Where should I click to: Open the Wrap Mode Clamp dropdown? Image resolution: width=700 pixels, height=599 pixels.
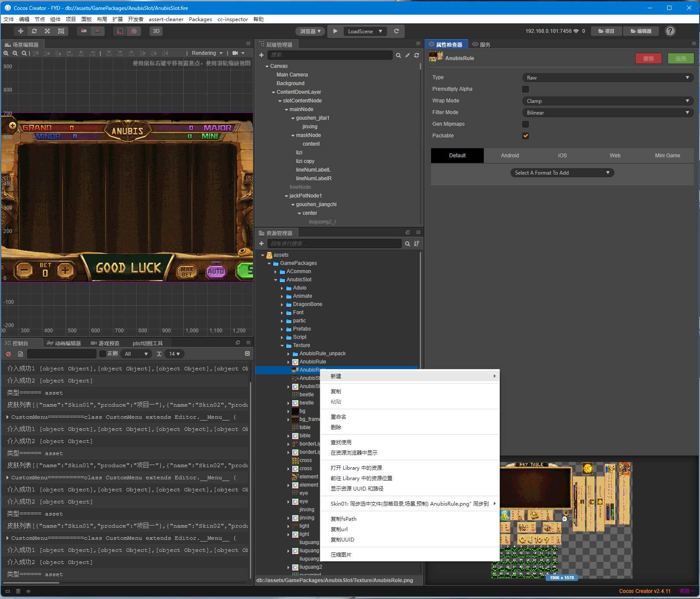[608, 101]
